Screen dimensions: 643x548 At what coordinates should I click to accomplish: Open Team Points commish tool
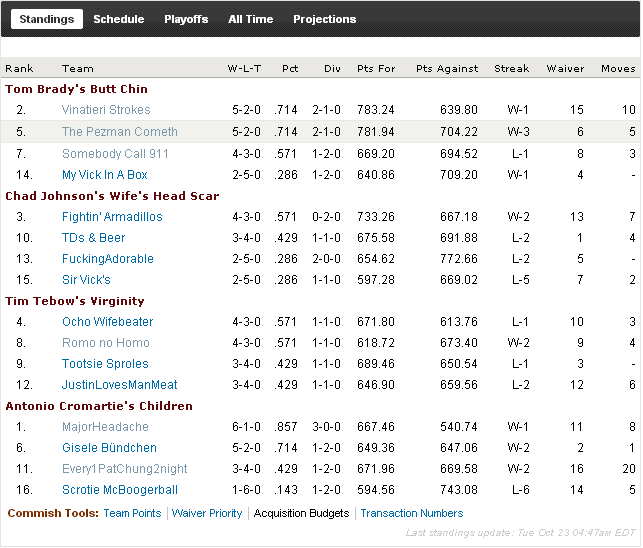(x=132, y=513)
